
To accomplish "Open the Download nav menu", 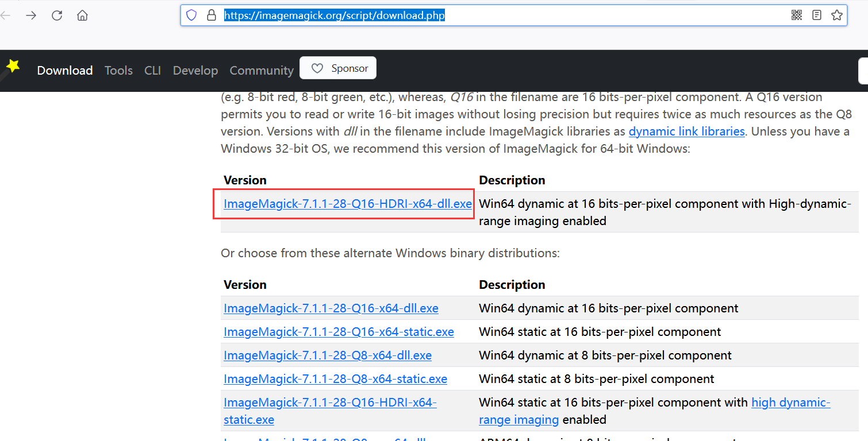I will point(65,71).
